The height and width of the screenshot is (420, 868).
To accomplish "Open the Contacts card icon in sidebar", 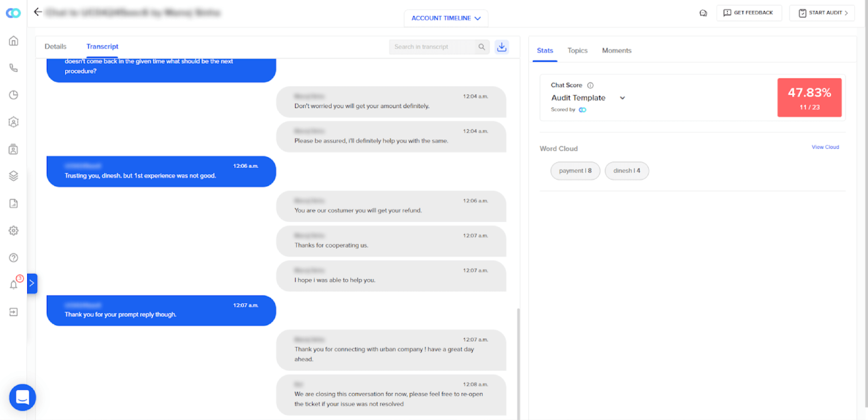I will pos(13,149).
